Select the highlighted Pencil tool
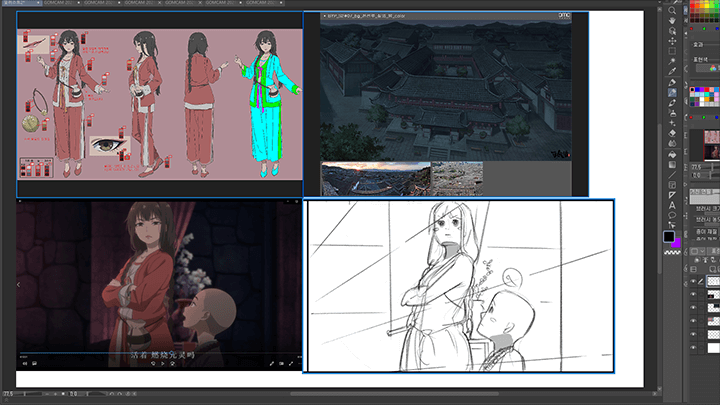720x405 pixels. 672,93
